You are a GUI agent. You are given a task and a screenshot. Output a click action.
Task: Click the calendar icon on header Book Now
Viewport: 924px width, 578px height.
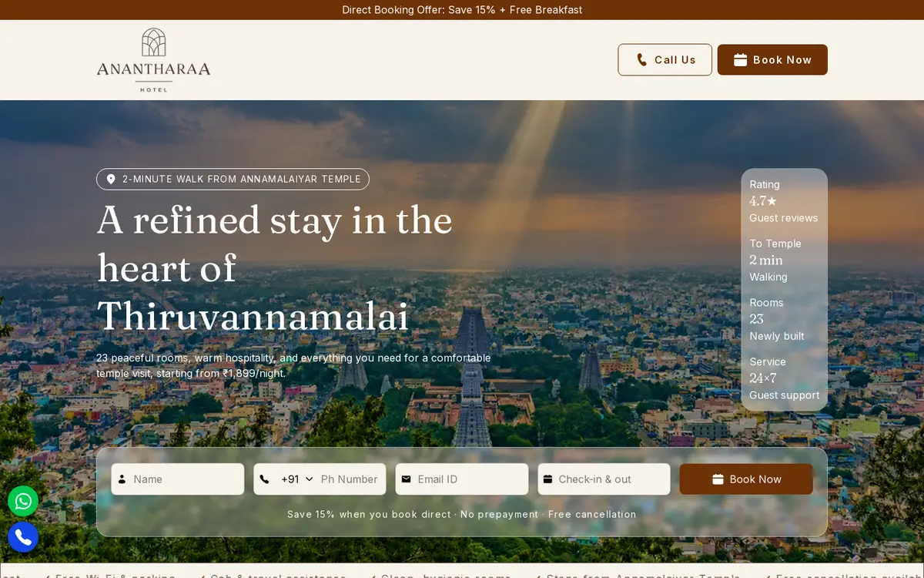coord(740,59)
